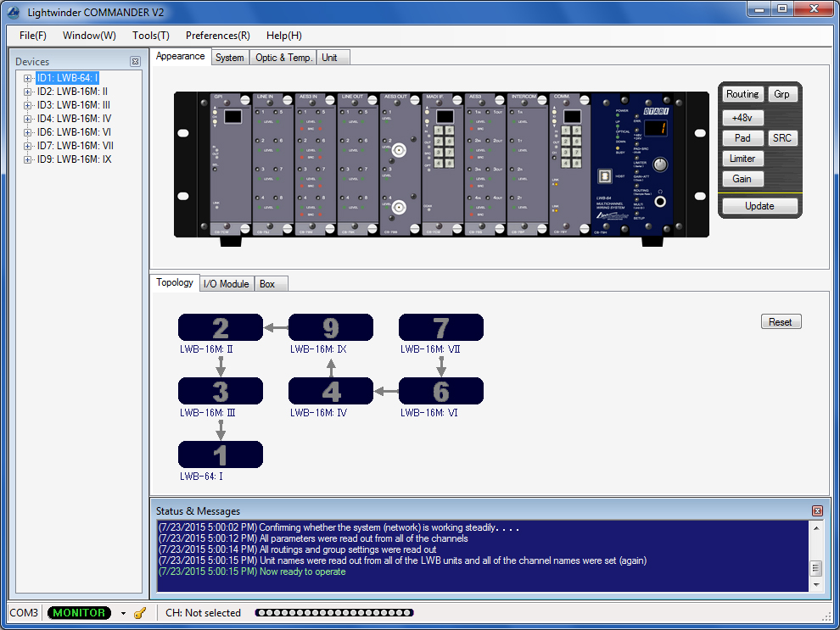The height and width of the screenshot is (630, 840).
Task: Open the File(F) menu
Action: click(33, 36)
